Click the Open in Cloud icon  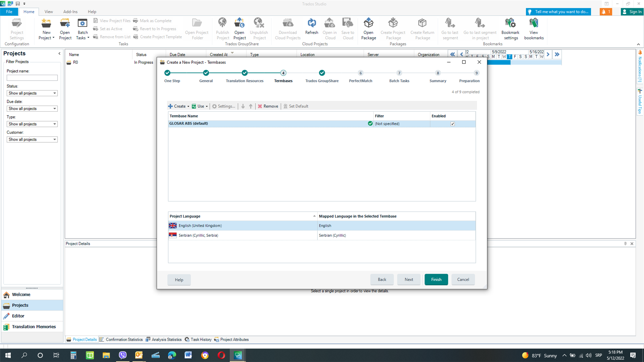pyautogui.click(x=330, y=29)
